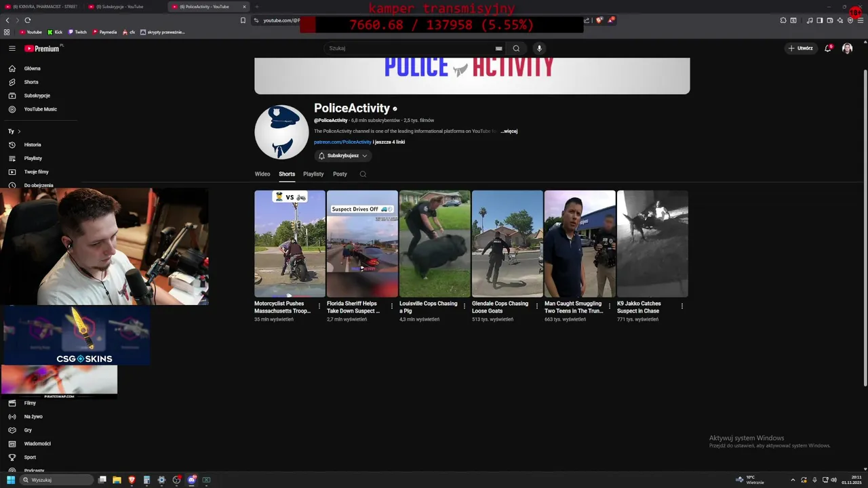Screen dimensions: 868x488
Task: Bookmark this page in address bar
Action: [243, 20]
